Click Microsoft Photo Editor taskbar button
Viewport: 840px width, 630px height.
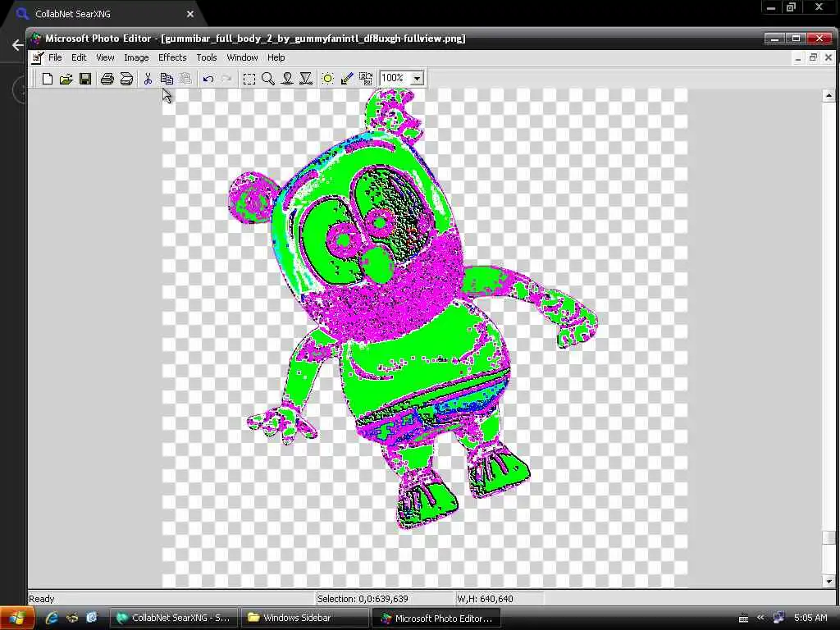pyautogui.click(x=436, y=619)
